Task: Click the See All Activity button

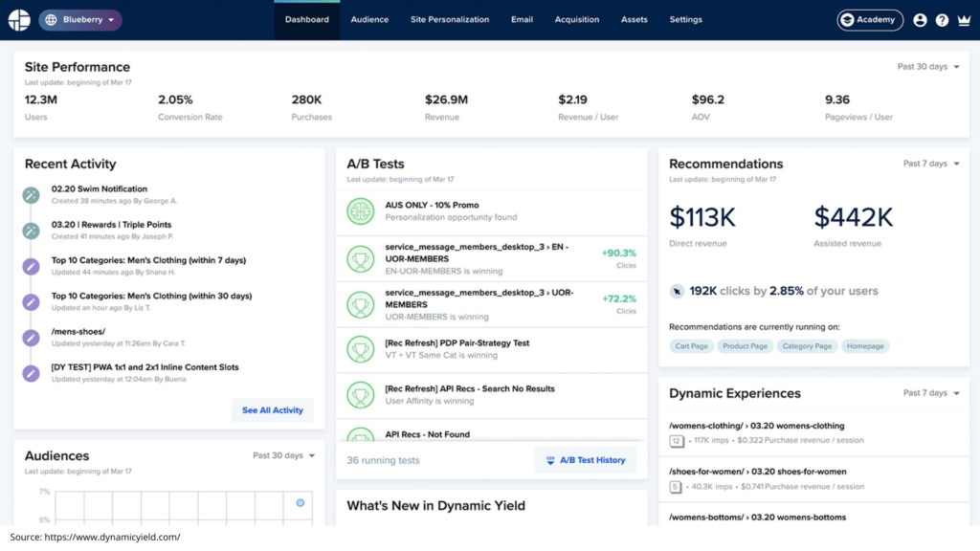Action: point(272,410)
